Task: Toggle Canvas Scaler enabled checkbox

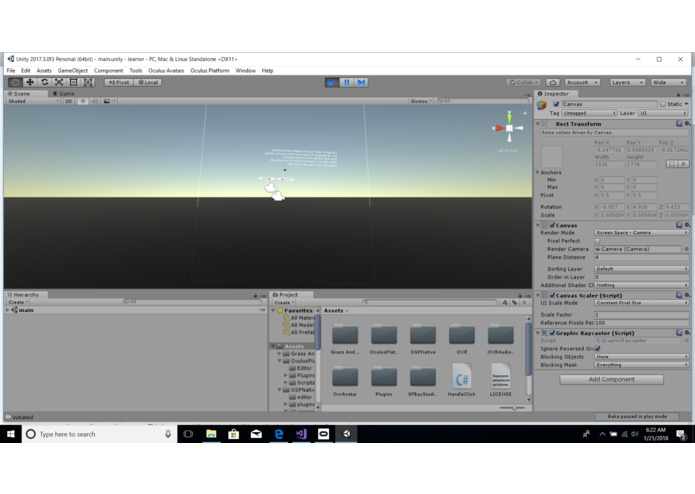Action: pos(552,295)
